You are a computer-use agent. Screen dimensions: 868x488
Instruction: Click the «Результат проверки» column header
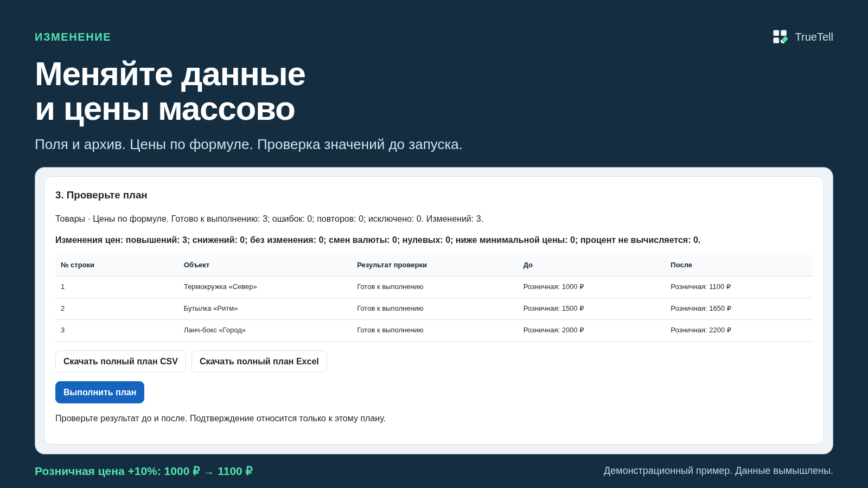pyautogui.click(x=392, y=265)
